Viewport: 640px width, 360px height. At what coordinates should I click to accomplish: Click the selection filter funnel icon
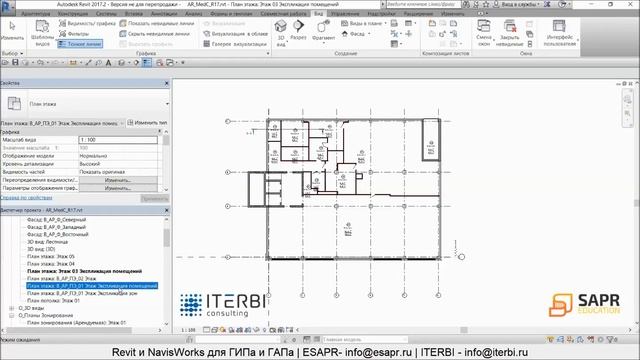point(611,339)
